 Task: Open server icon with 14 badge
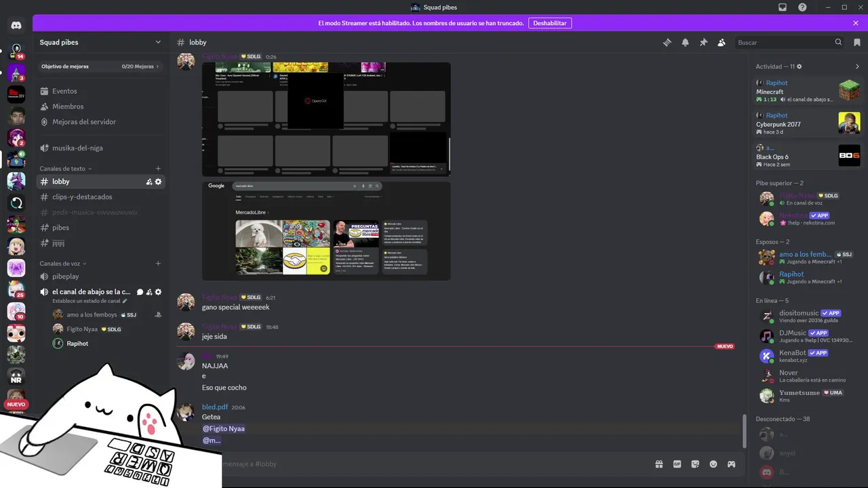(x=16, y=51)
